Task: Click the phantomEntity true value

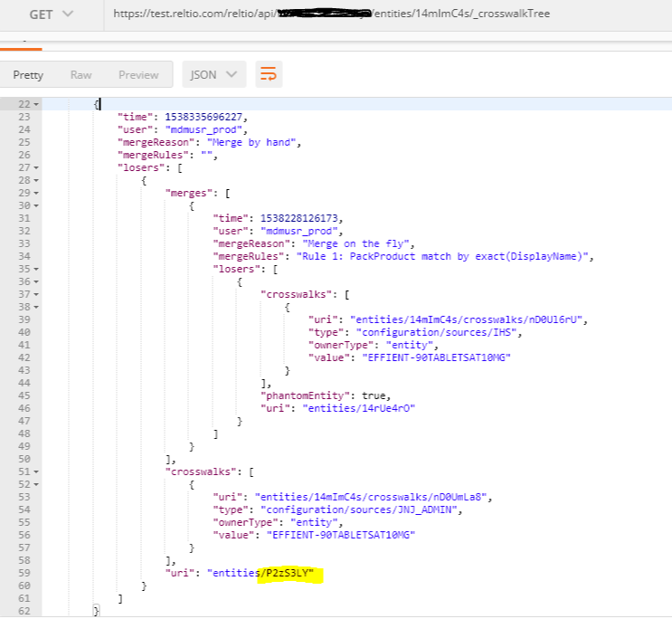Action: (x=374, y=395)
